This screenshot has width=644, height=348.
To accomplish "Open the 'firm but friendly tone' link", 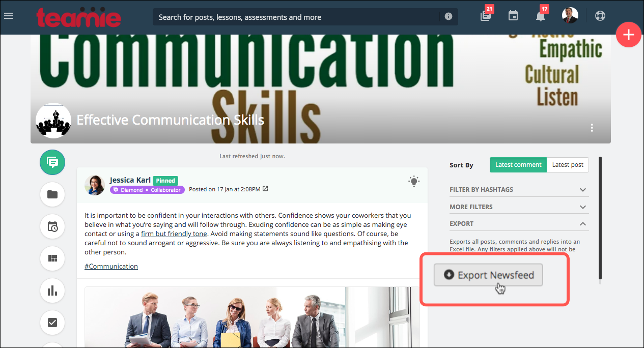I will (x=174, y=234).
